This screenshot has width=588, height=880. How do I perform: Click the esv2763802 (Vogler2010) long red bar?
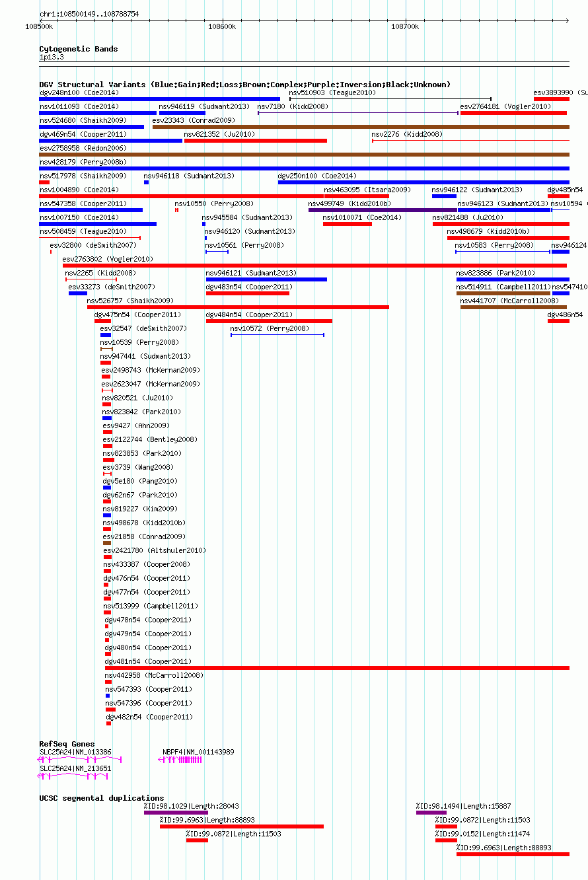pyautogui.click(x=314, y=266)
